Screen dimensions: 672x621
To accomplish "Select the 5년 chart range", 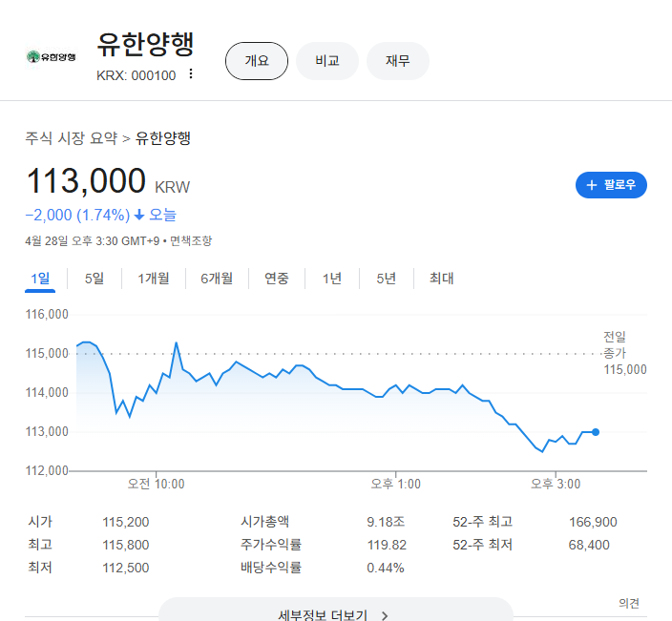I will [387, 279].
